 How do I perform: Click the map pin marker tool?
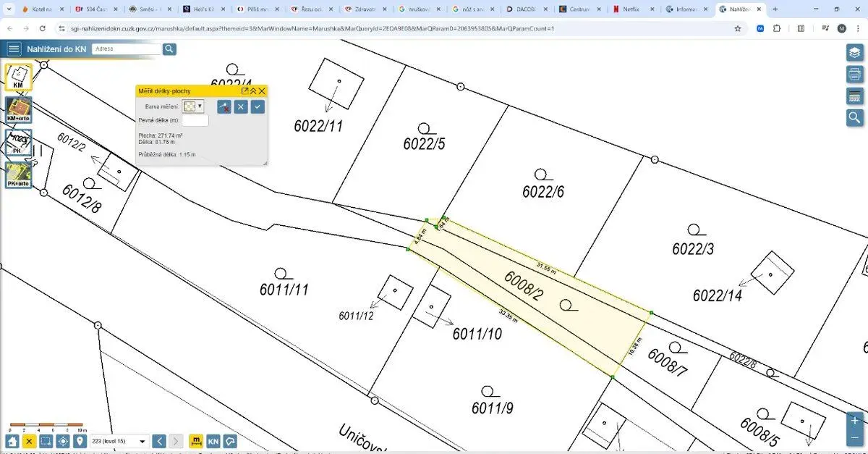pyautogui.click(x=80, y=441)
